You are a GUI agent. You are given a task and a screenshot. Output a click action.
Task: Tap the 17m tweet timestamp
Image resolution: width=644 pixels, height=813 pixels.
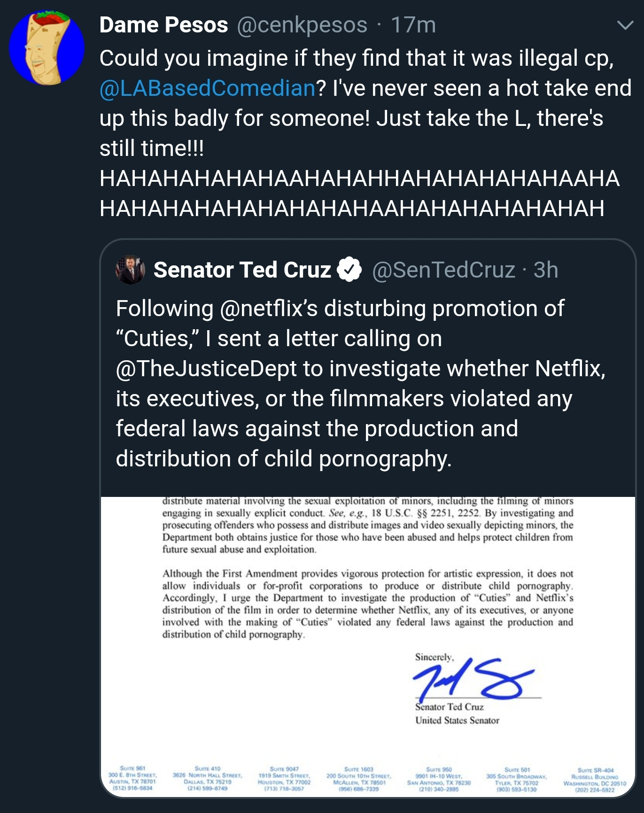click(413, 25)
